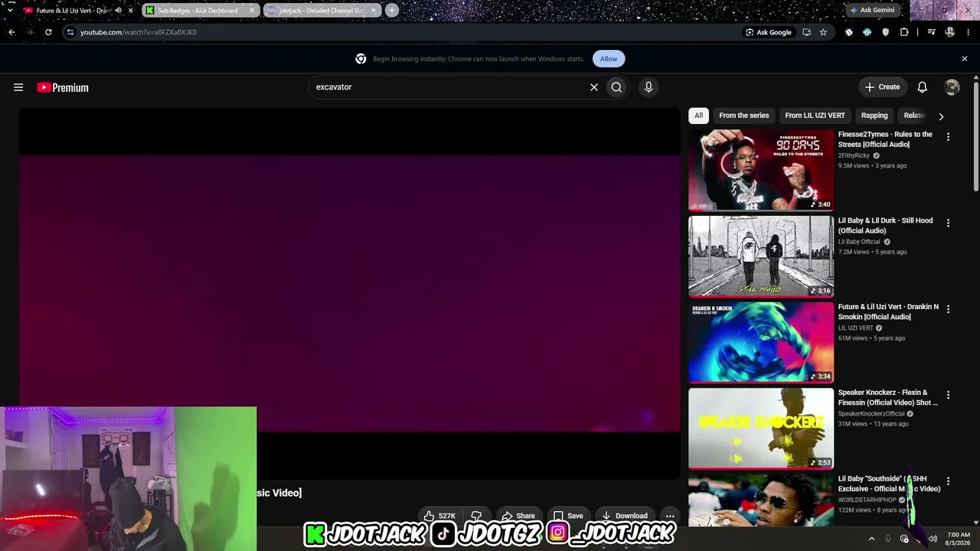Open Finesse2Tymes Rules to the Streets thumbnail
The height and width of the screenshot is (551, 980).
pos(761,170)
